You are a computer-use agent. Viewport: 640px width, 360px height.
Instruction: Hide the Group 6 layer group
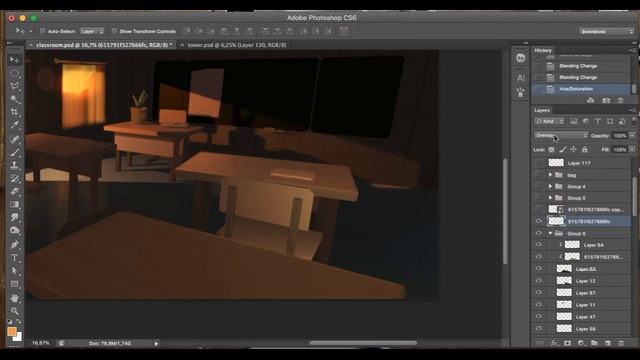click(x=539, y=233)
